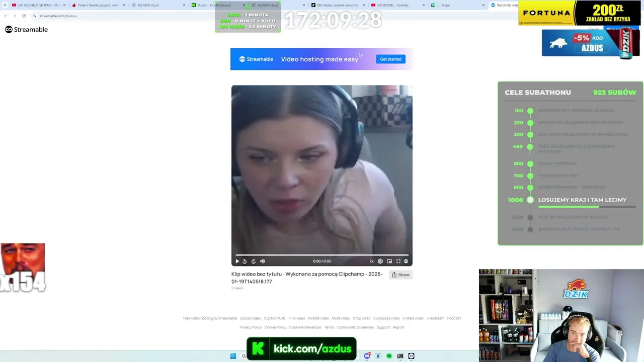Viewport: 644px width, 362px height.
Task: Enable picture-in-picture mode
Action: 389,261
